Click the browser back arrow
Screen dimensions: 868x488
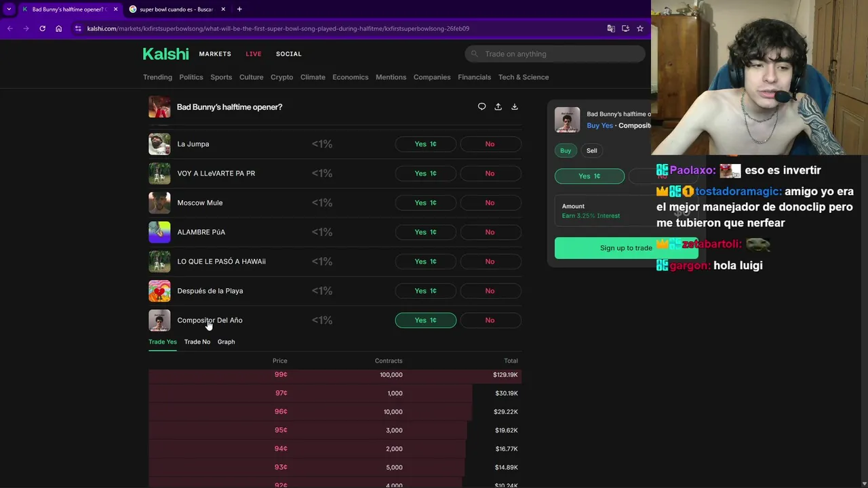(x=9, y=28)
